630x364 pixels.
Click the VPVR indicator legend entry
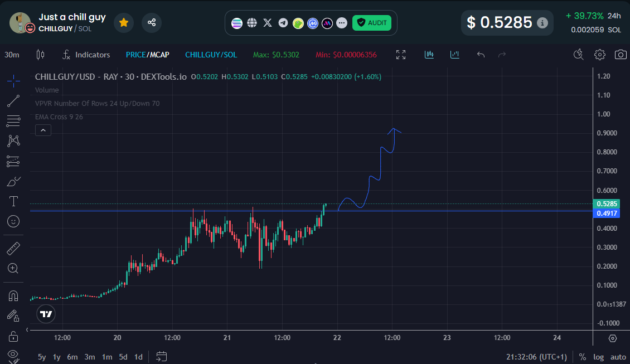97,103
